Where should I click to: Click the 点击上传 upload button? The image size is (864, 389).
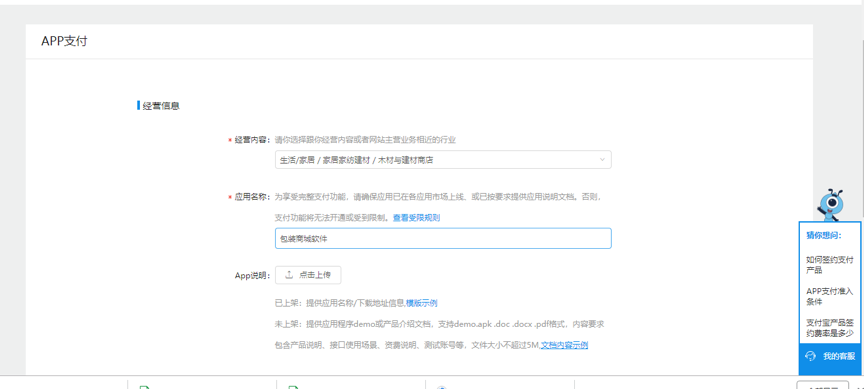308,275
